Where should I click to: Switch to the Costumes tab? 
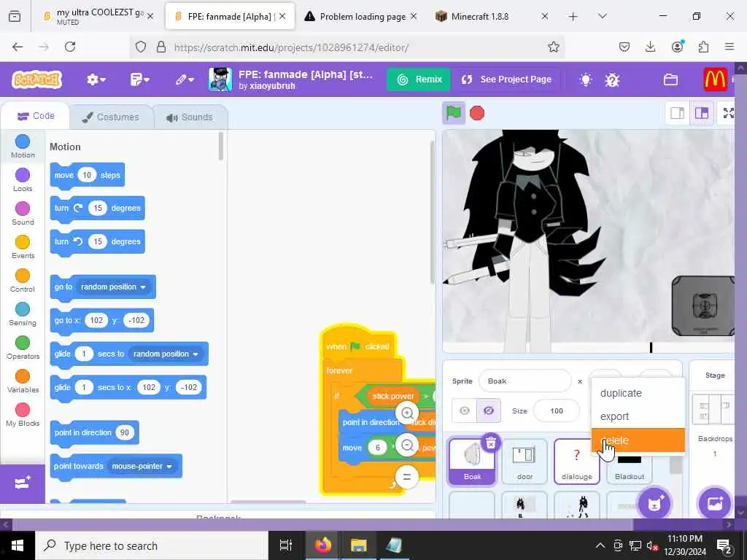click(x=111, y=117)
